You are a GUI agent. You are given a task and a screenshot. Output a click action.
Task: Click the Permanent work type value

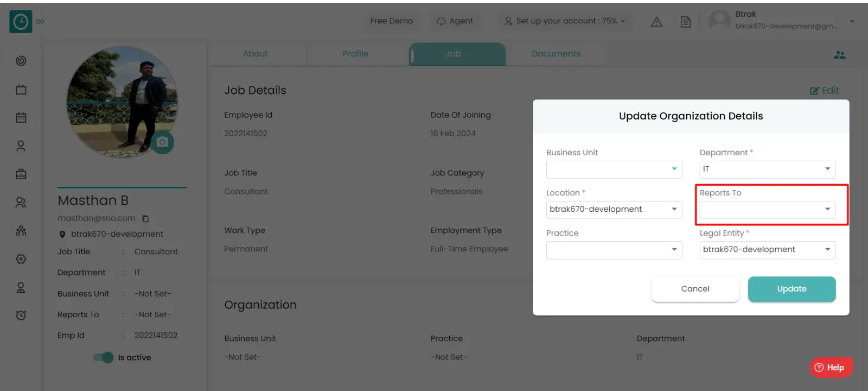tap(246, 249)
